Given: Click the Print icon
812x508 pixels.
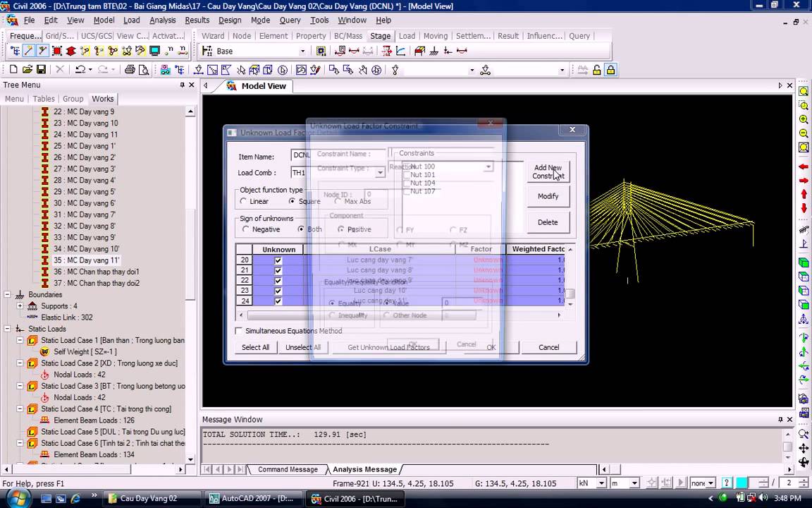Looking at the screenshot, I should (130, 69).
